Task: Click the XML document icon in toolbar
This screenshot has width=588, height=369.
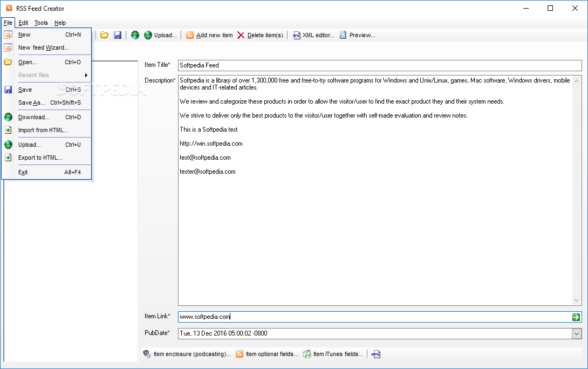Action: coord(297,35)
